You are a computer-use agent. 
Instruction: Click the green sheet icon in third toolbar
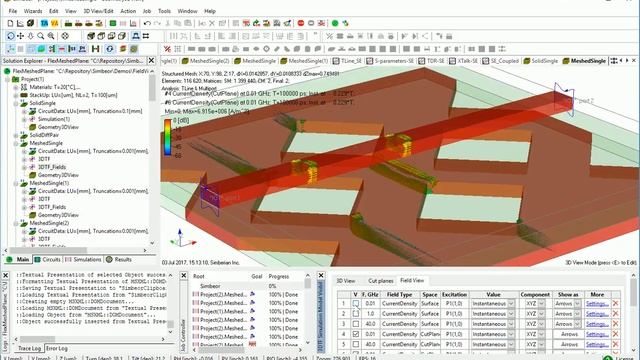tap(41, 49)
